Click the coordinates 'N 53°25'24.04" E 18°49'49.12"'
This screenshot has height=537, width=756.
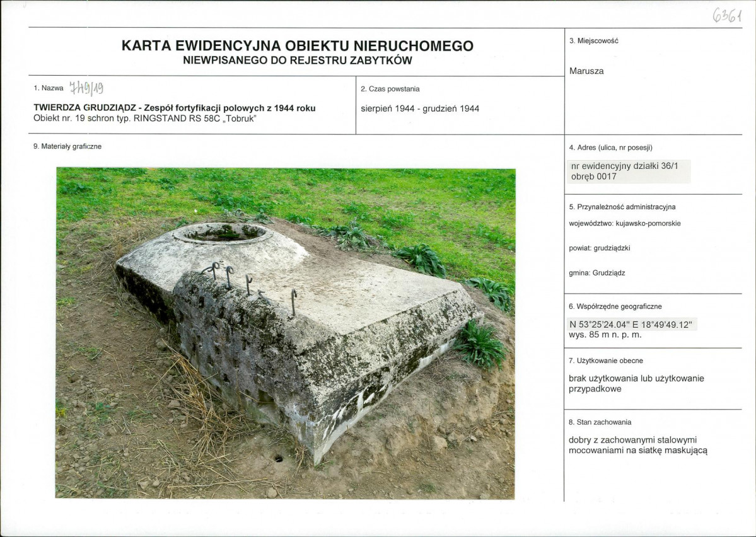(631, 325)
